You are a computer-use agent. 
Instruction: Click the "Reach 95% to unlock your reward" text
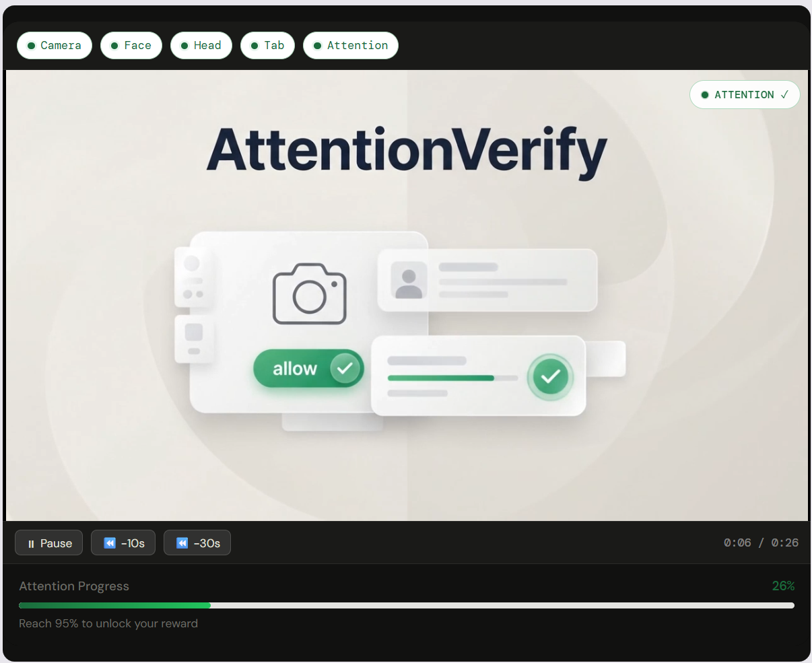click(108, 623)
